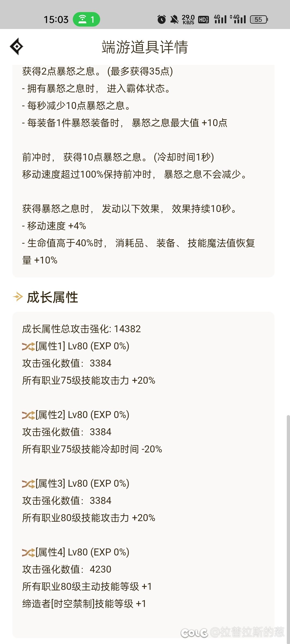Select the [属性4] Lv80 entry
The image size is (290, 644).
coord(82,552)
